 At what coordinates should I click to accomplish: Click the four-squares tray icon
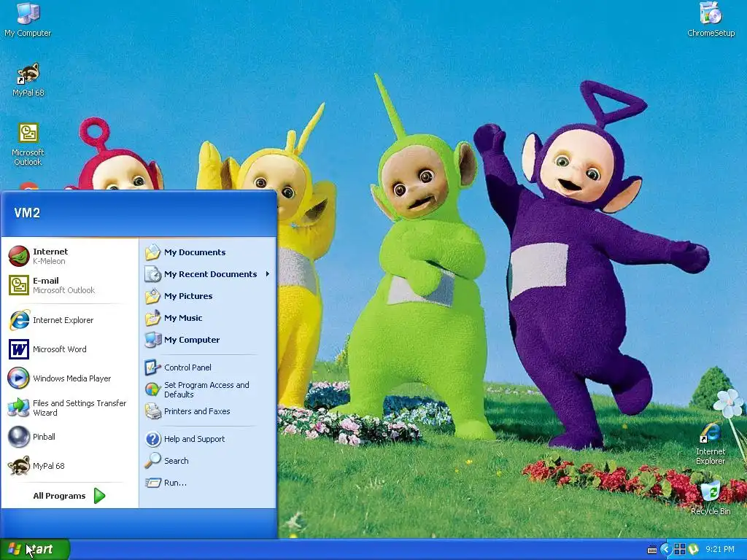[680, 549]
